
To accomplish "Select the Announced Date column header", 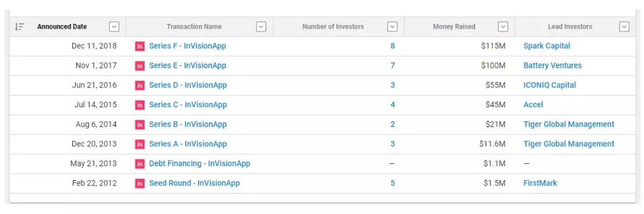I will 62,27.
